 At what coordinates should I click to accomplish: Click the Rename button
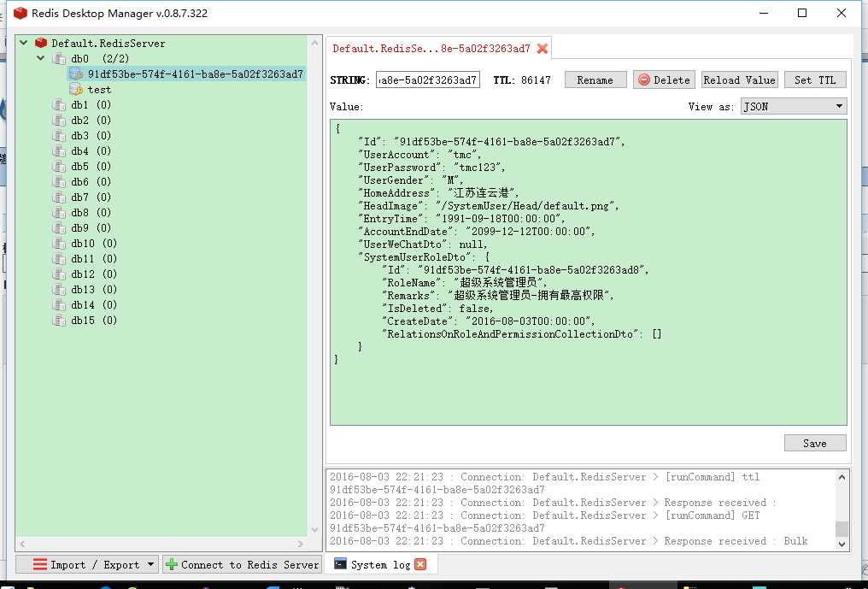click(595, 80)
